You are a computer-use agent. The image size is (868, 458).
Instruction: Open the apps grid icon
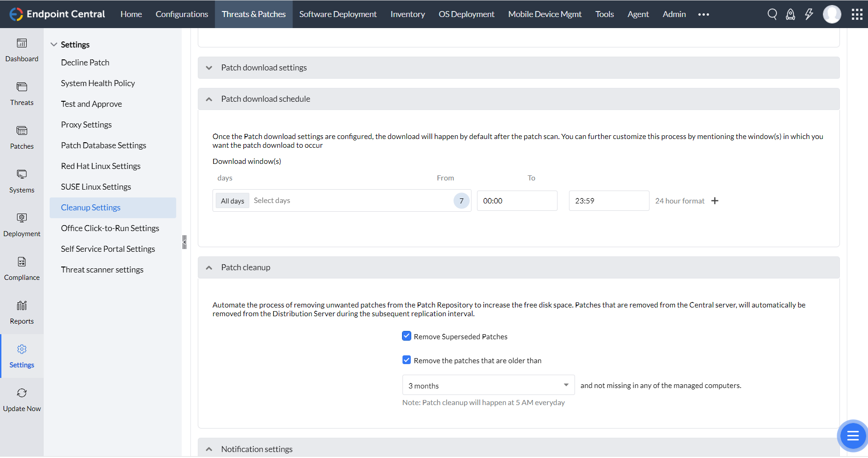(x=857, y=14)
